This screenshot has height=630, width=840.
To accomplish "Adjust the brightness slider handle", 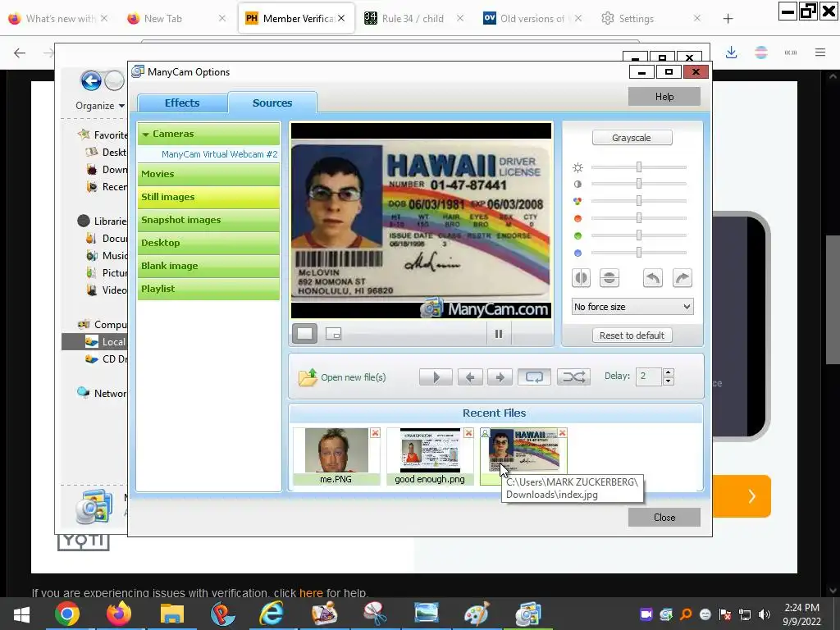I will click(638, 167).
